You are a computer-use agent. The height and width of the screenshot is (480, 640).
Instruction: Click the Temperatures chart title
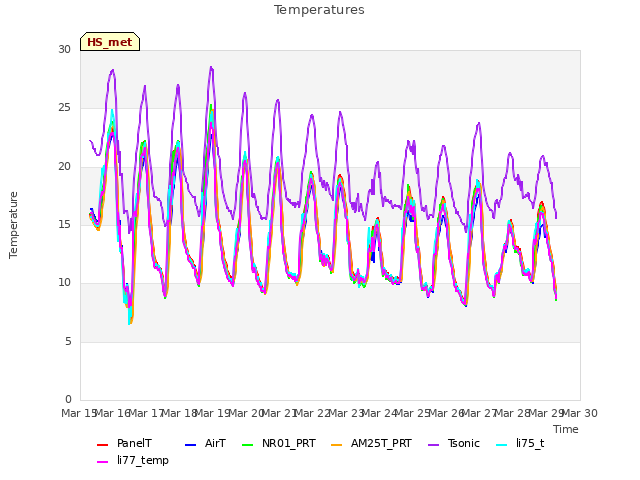click(319, 10)
